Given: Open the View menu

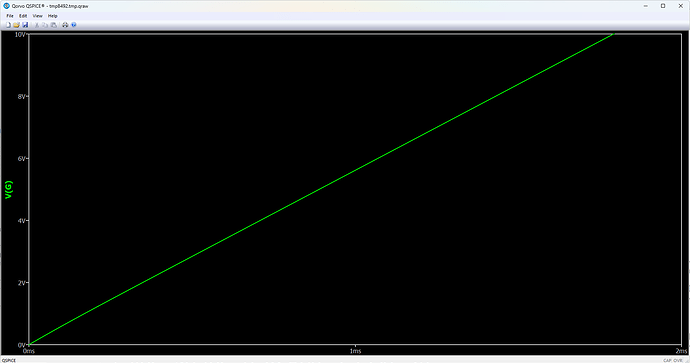Looking at the screenshot, I should (37, 16).
